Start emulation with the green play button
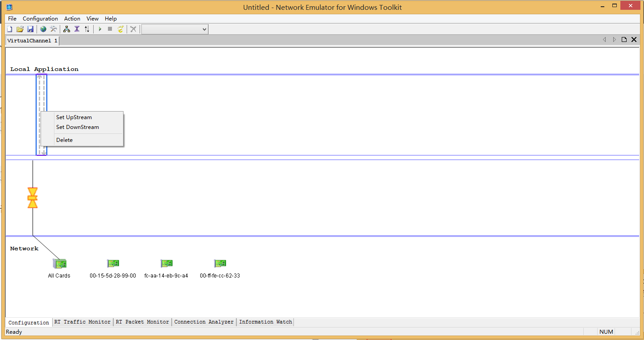 coord(100,29)
